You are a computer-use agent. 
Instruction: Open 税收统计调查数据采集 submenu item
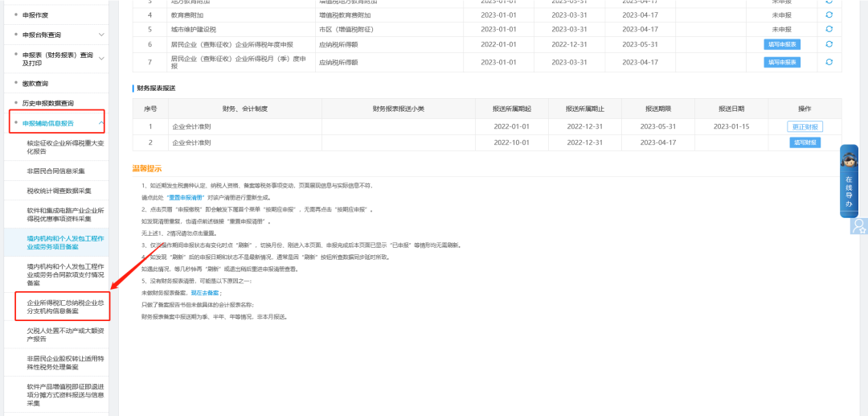(59, 191)
